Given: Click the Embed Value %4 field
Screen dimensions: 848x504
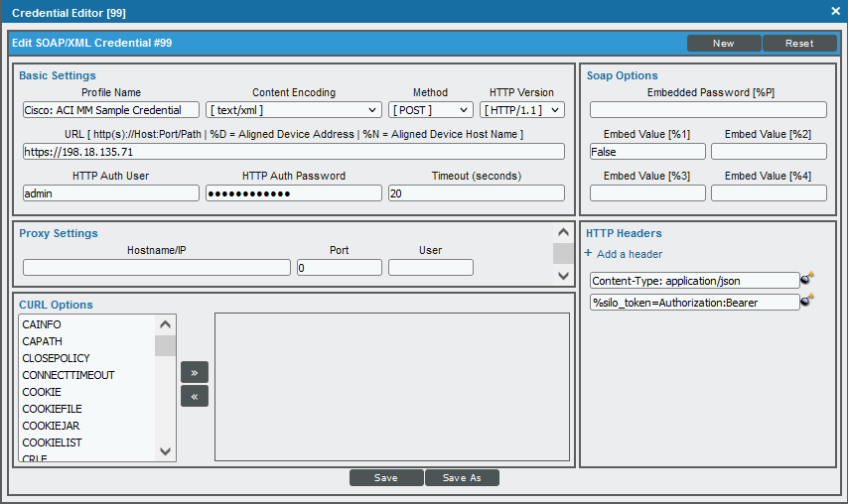Looking at the screenshot, I should pyautogui.click(x=769, y=192).
